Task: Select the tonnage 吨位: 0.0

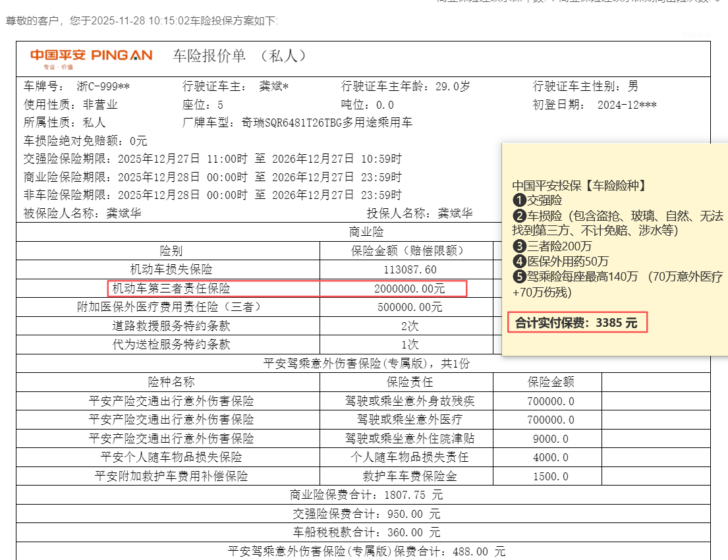Action: click(367, 105)
